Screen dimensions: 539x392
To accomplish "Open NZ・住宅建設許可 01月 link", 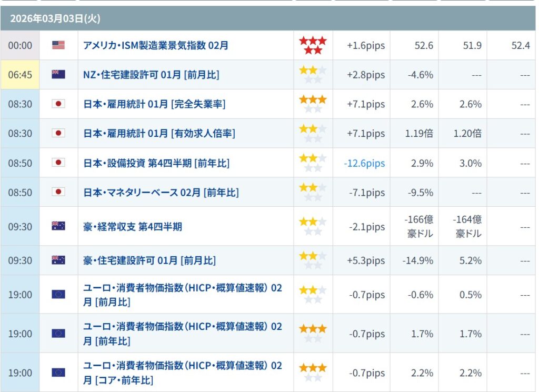I will pos(151,75).
